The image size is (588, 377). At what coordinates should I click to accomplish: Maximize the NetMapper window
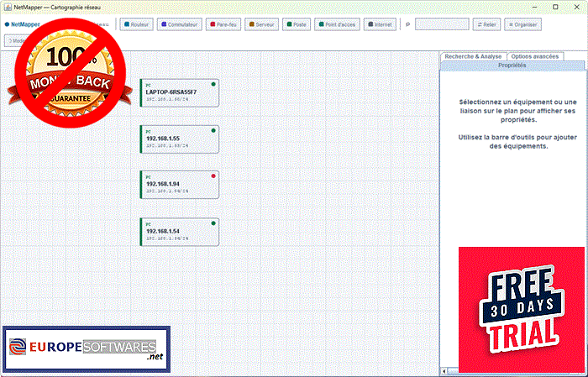coord(555,7)
